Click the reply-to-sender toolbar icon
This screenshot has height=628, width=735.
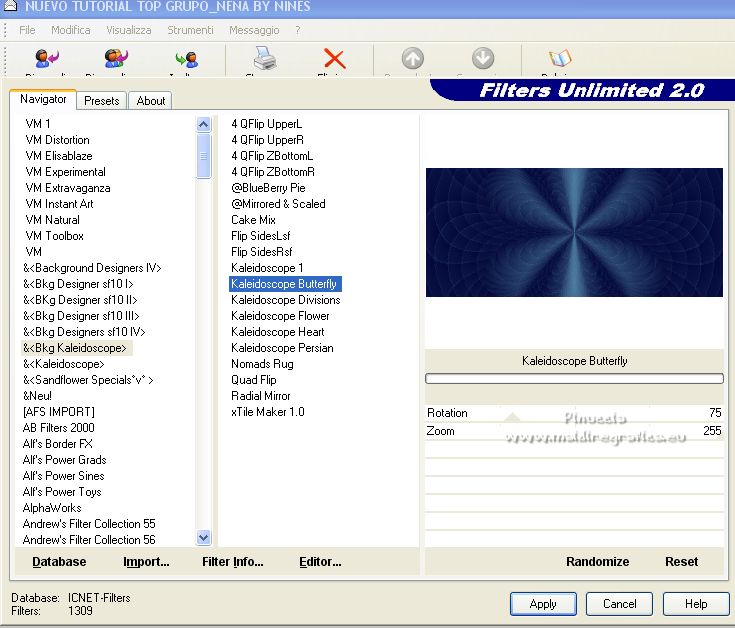pos(47,59)
